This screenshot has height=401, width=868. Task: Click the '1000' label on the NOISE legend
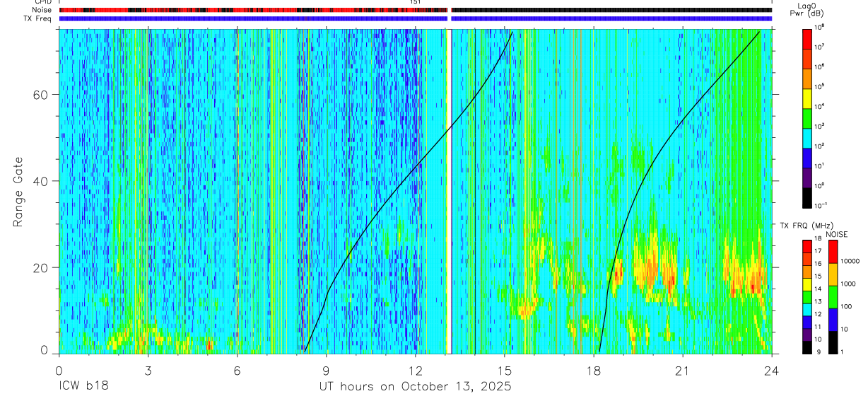(849, 283)
